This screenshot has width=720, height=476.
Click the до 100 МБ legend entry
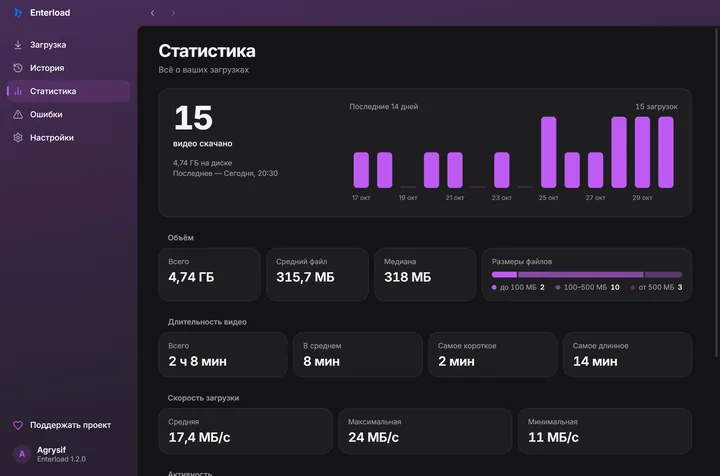click(518, 287)
